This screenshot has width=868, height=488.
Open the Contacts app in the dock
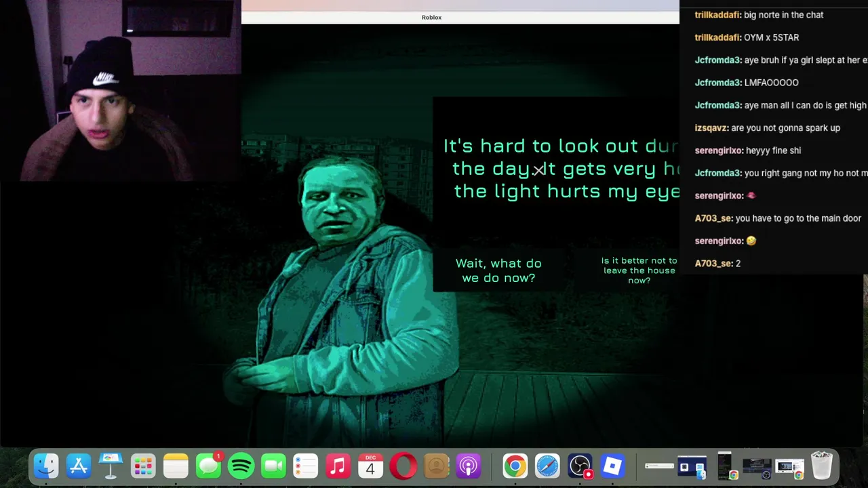coord(437,466)
